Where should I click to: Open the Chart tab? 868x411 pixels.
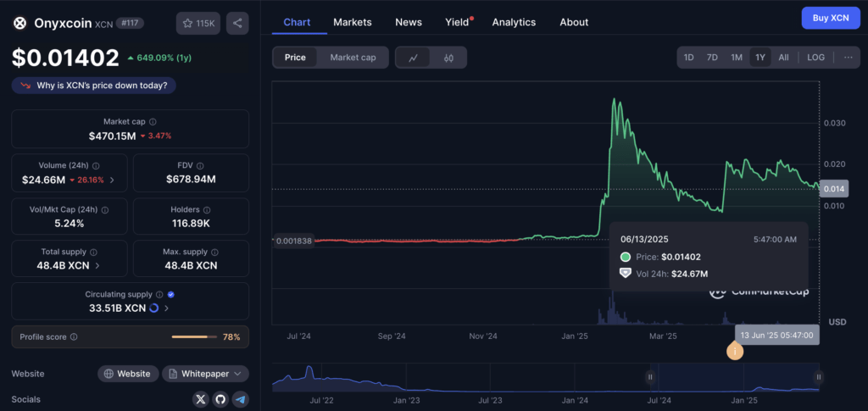(298, 22)
